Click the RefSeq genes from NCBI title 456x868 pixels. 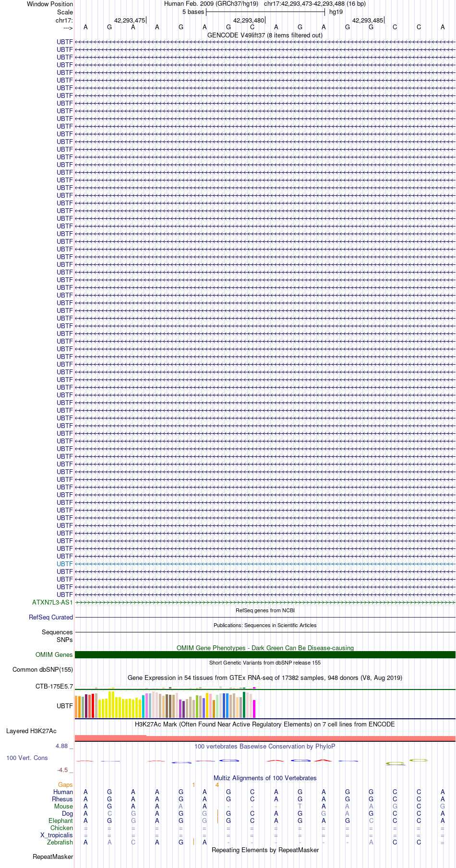(265, 610)
